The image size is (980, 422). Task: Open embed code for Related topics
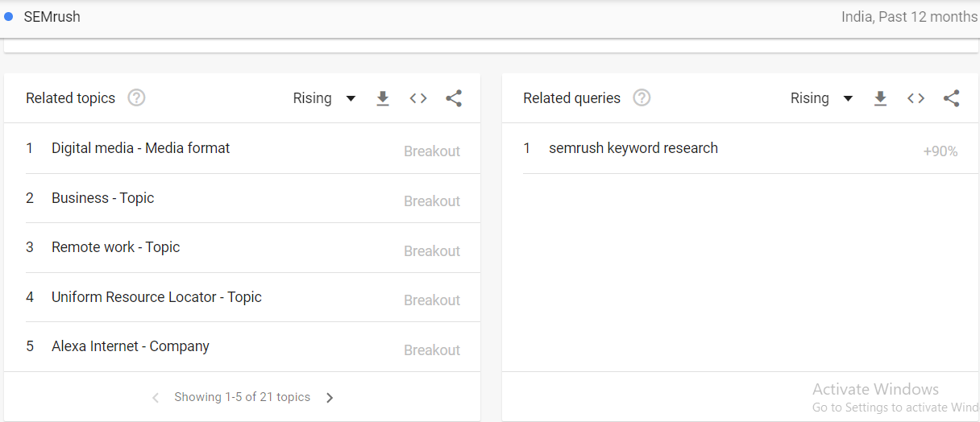tap(418, 98)
